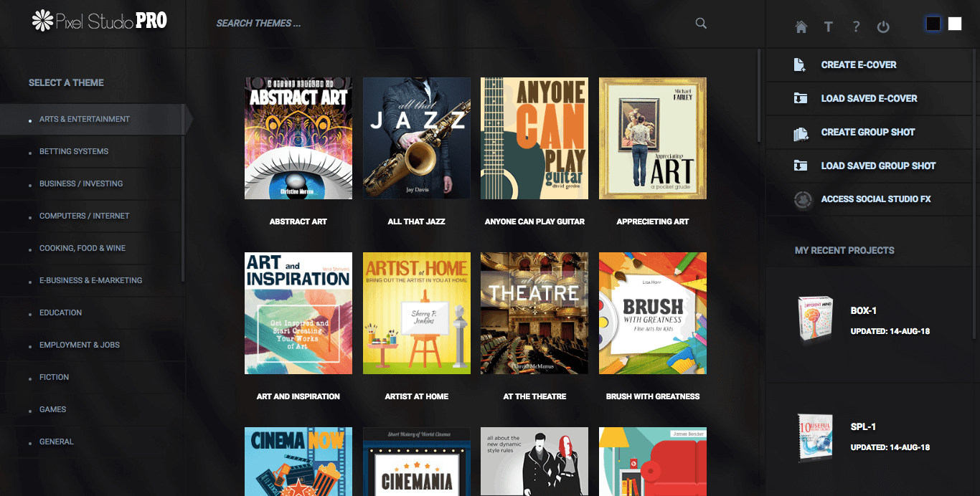Click the APPRECIETING ART caption
The image size is (980, 496).
pyautogui.click(x=653, y=221)
